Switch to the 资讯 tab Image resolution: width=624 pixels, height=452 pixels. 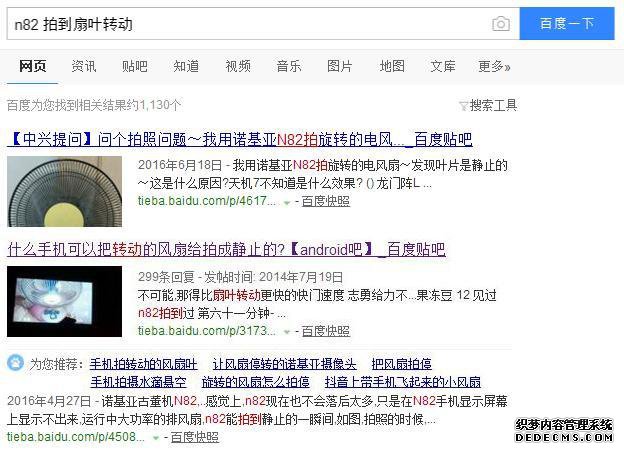(x=84, y=66)
